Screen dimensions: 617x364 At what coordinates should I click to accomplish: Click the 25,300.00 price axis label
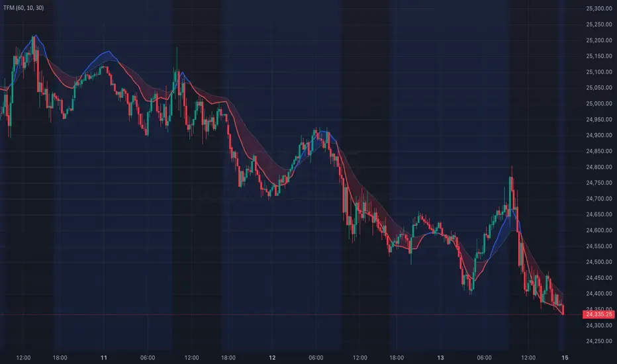(x=599, y=8)
